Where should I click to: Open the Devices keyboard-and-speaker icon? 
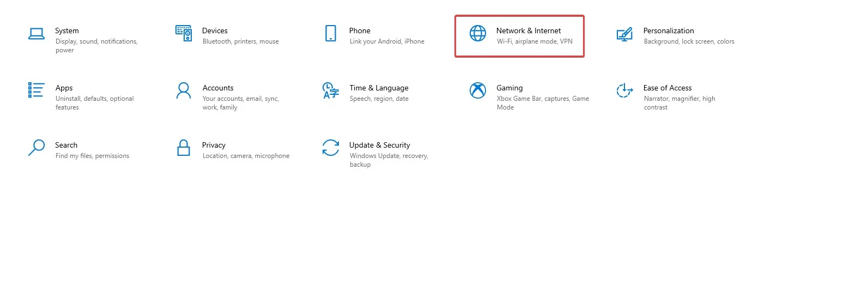[184, 33]
